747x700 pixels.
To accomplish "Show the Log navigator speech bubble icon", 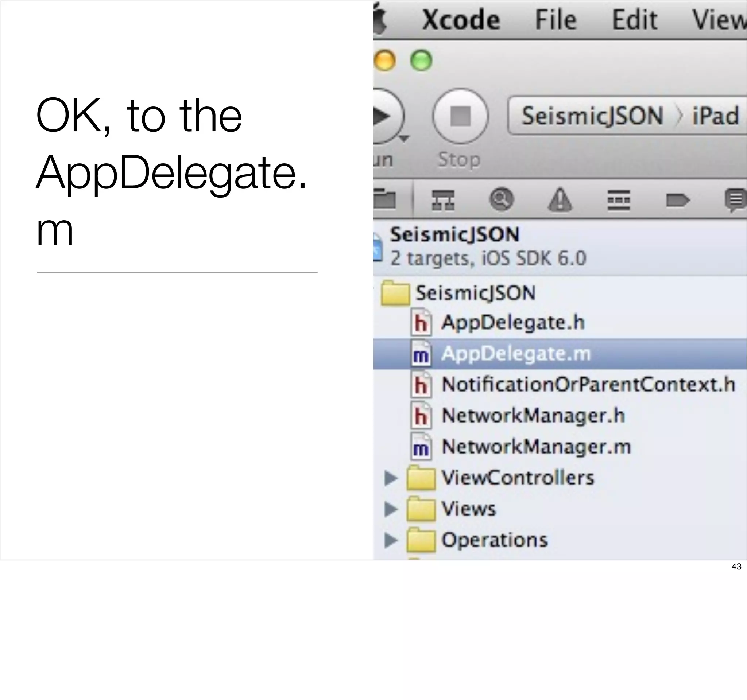I will [736, 201].
